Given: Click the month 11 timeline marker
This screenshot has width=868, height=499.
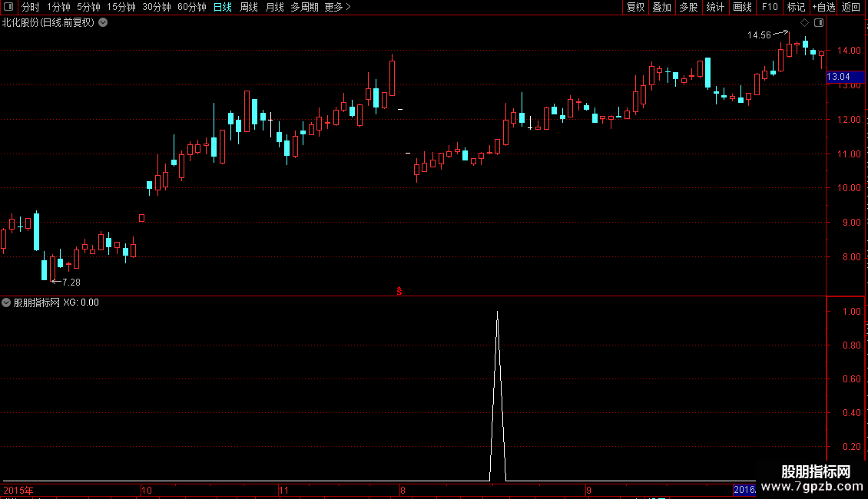Looking at the screenshot, I should coord(284,491).
